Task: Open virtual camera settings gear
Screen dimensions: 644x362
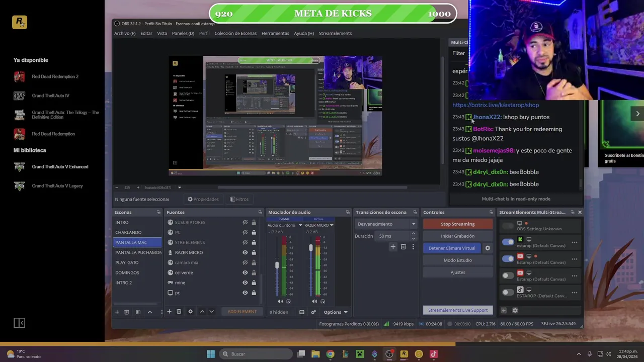Action: point(487,248)
